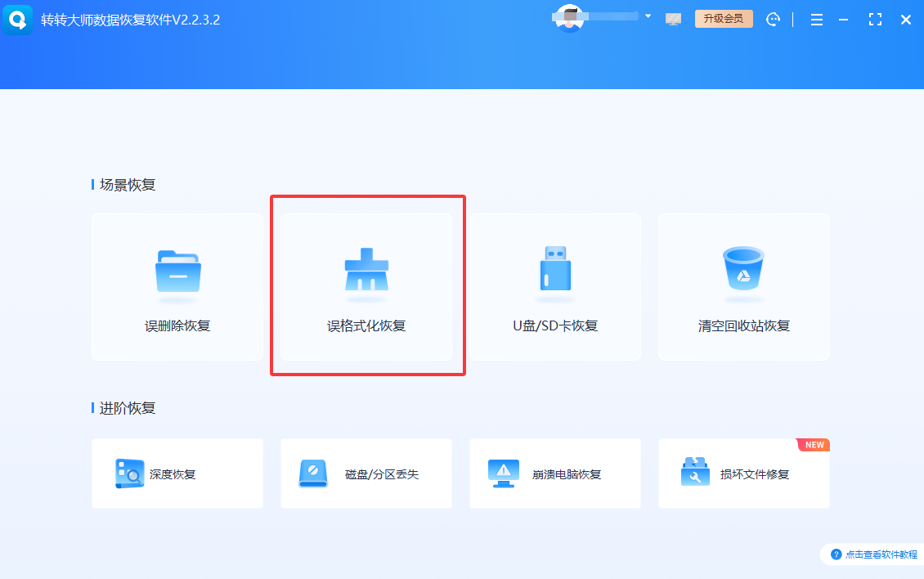924x579 pixels.
Task: Close the data recovery window
Action: coord(906,20)
